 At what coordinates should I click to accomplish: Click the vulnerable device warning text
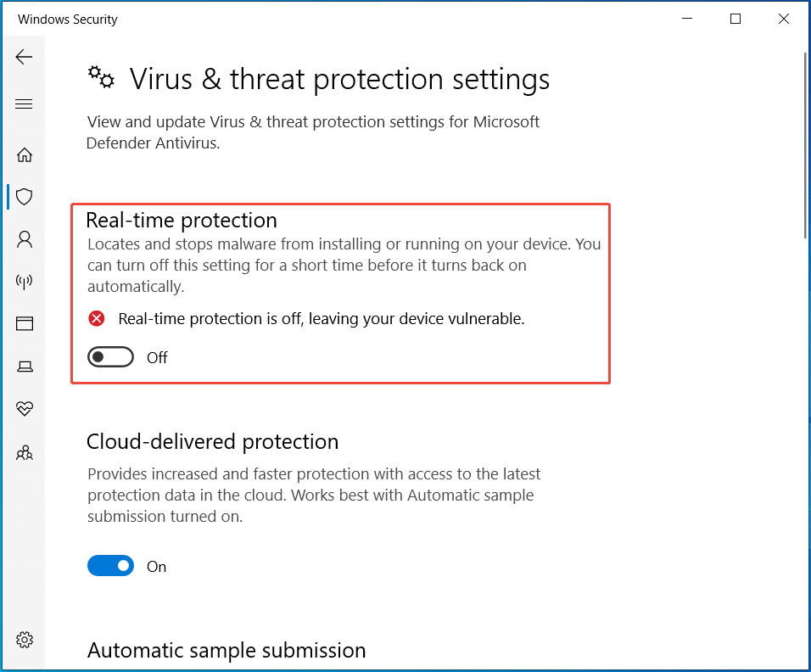[321, 318]
